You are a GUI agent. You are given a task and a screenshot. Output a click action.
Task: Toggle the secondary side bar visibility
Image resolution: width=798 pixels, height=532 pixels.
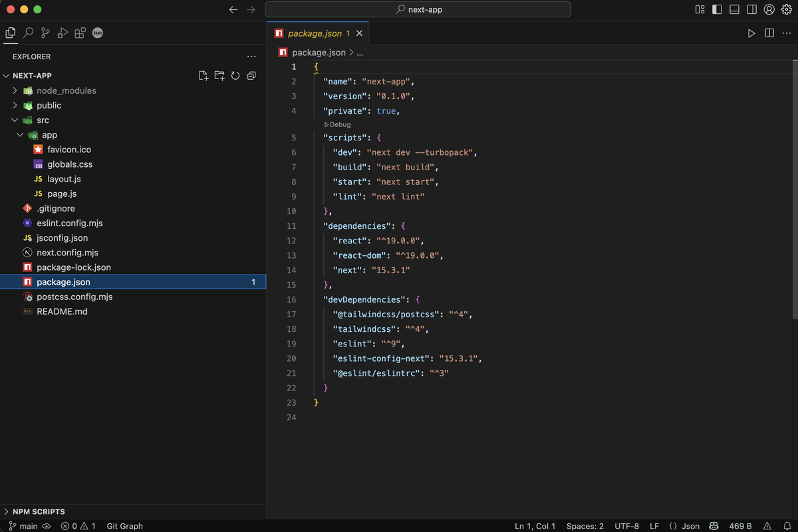click(751, 9)
